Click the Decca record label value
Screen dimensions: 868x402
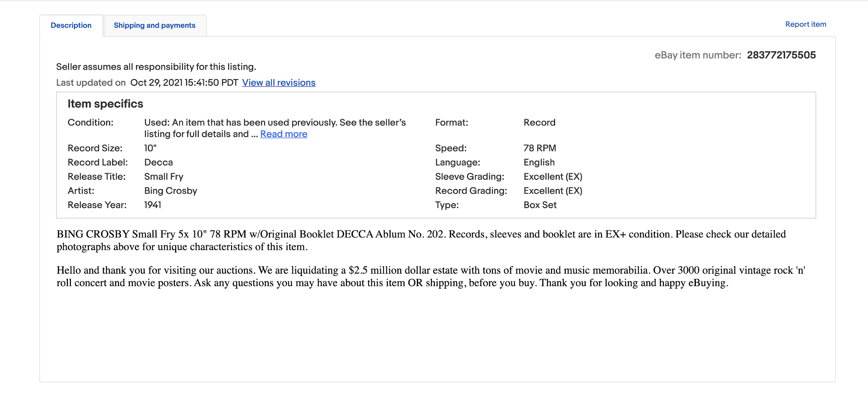pyautogui.click(x=158, y=162)
